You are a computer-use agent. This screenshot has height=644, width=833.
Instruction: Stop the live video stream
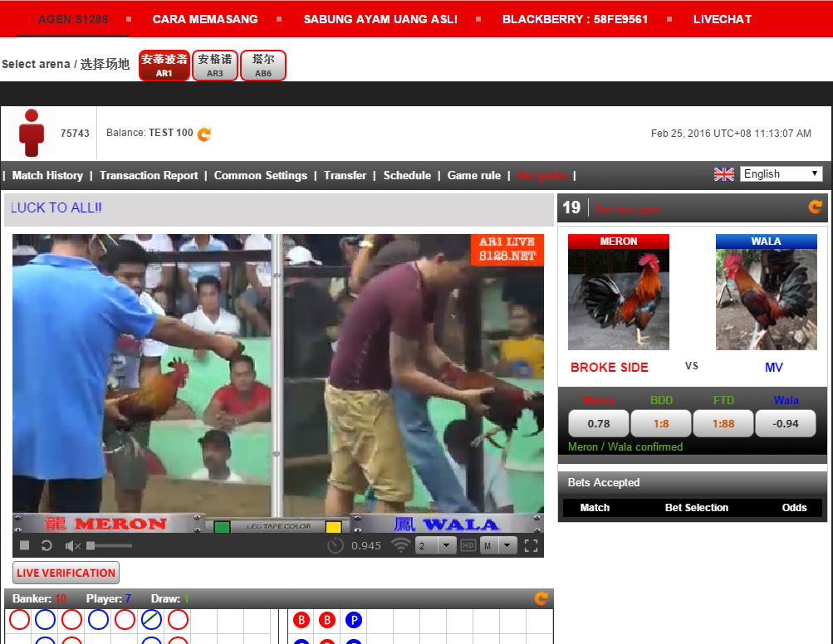[25, 545]
